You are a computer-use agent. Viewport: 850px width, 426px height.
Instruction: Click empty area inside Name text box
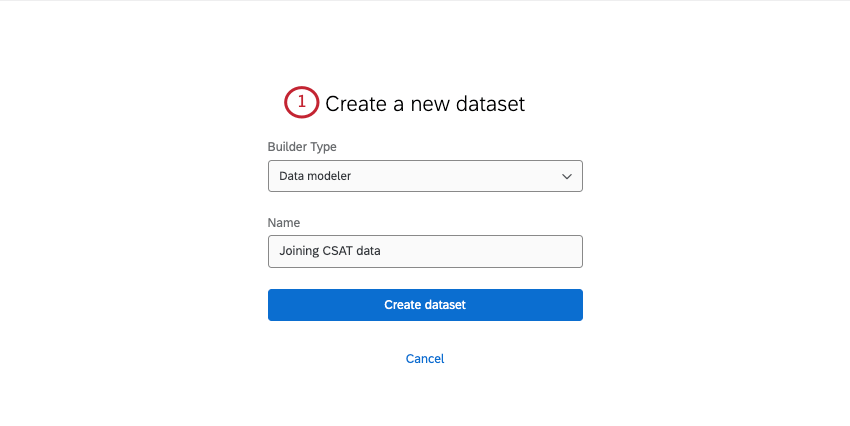(482, 251)
